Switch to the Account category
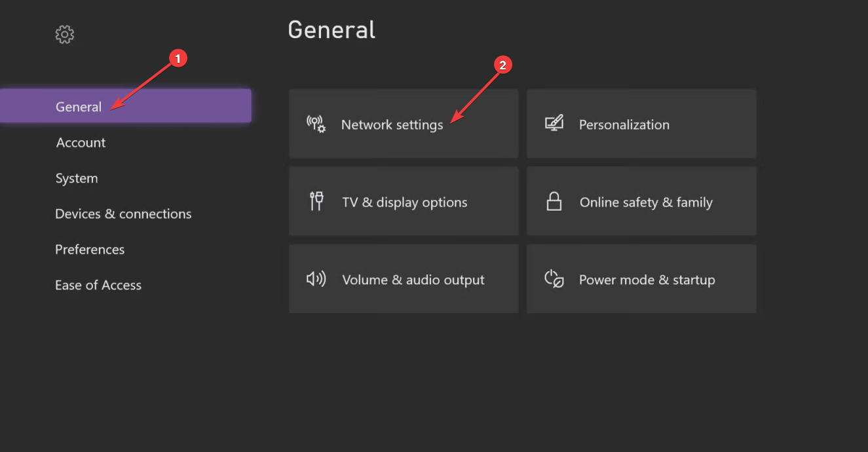 81,142
